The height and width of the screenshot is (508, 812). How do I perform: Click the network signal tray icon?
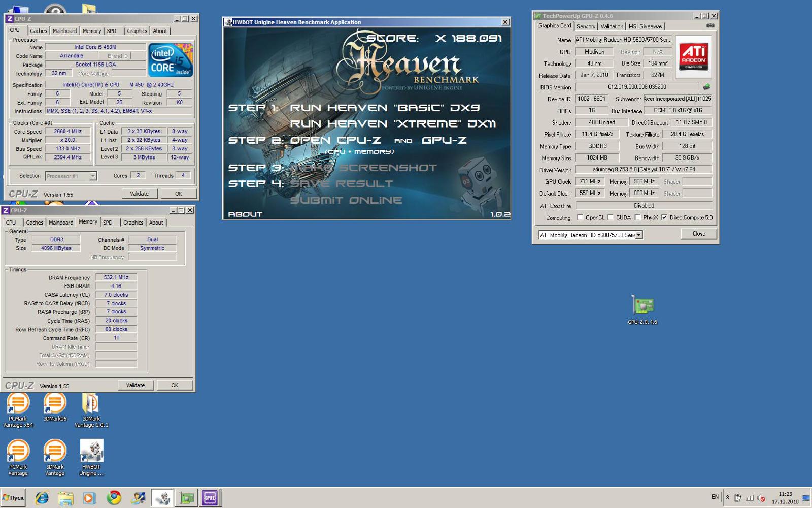coord(750,498)
